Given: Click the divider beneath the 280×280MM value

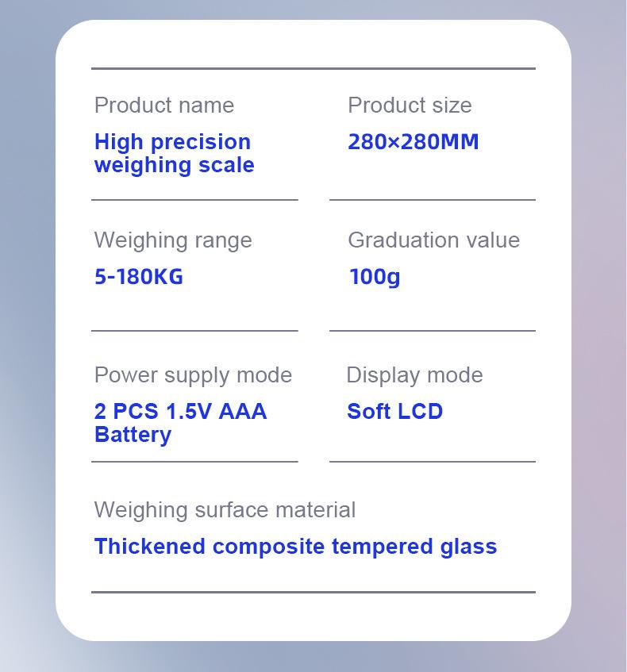Looking at the screenshot, I should (432, 200).
